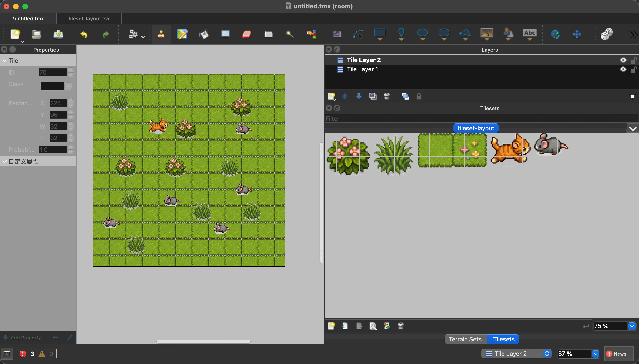Open the tileset zoom 75 % dropdown
639x364 pixels.
pos(632,326)
